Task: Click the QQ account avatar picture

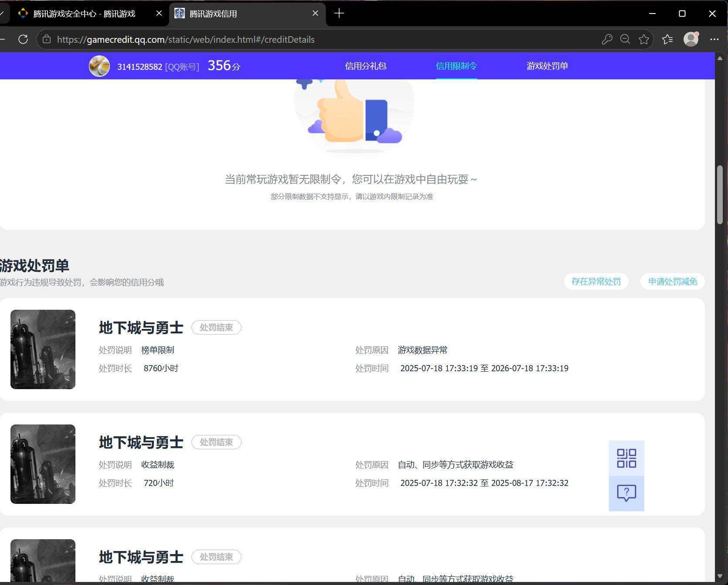Action: (99, 66)
